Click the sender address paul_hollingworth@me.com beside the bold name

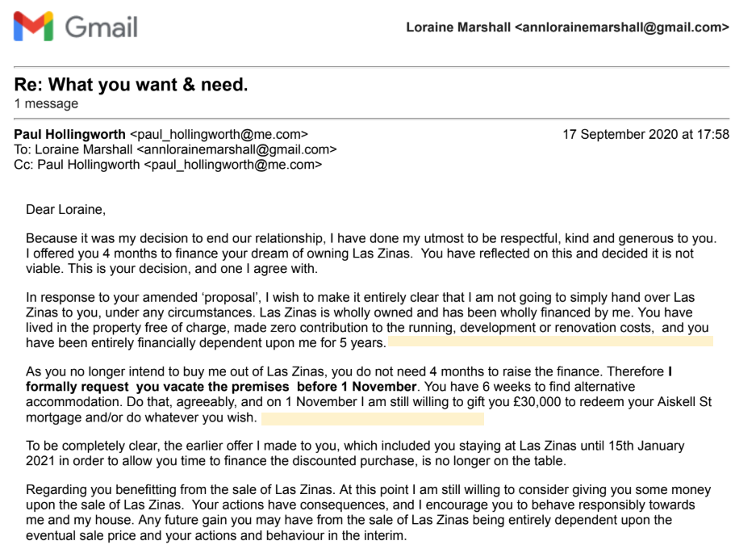click(x=219, y=135)
